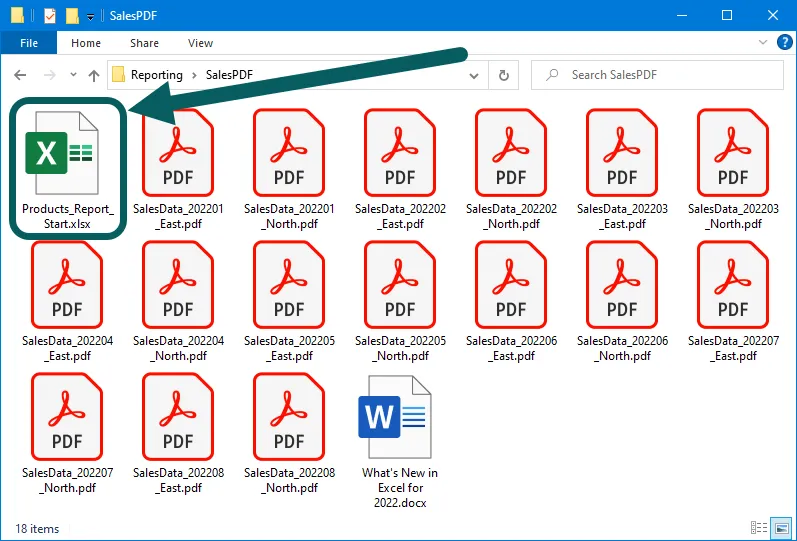Open the Share ribbon tab

[144, 43]
